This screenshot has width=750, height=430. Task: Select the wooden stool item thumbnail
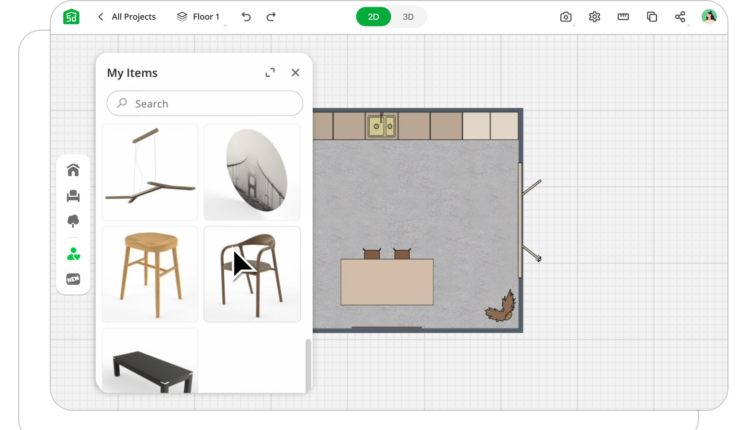150,273
